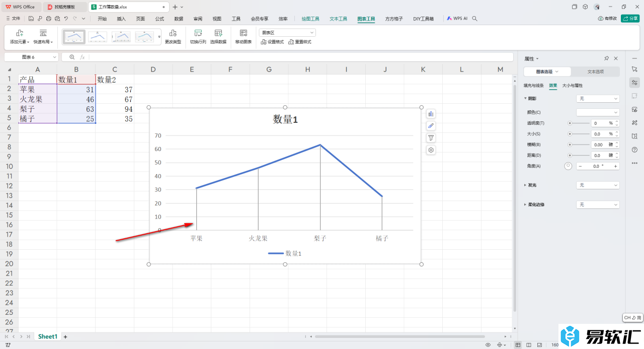
Task: Open the chart filter funnel button
Action: tap(431, 138)
